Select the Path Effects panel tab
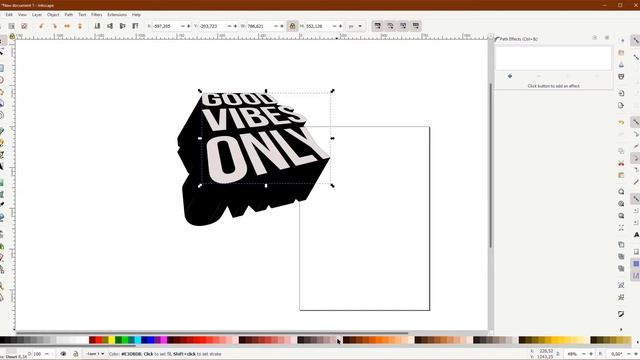The image size is (640, 360). 516,39
